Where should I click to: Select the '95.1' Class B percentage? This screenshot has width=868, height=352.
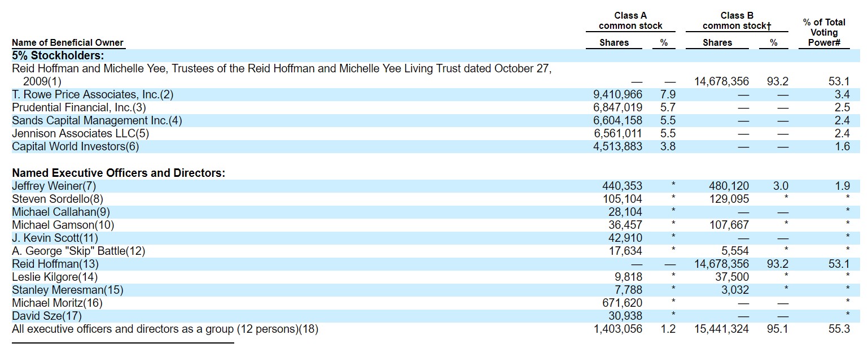pos(778,329)
